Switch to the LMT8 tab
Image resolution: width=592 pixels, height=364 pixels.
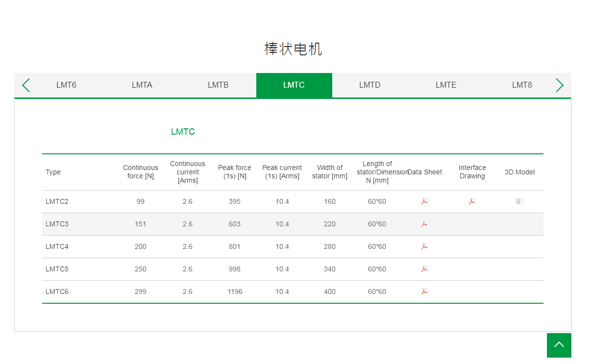click(x=522, y=85)
